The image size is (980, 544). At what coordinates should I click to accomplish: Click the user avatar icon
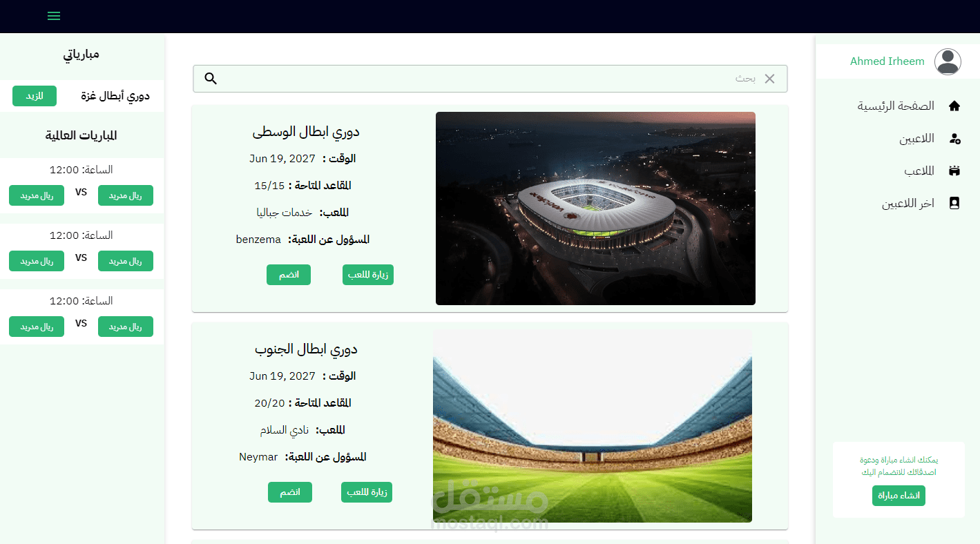tap(948, 61)
